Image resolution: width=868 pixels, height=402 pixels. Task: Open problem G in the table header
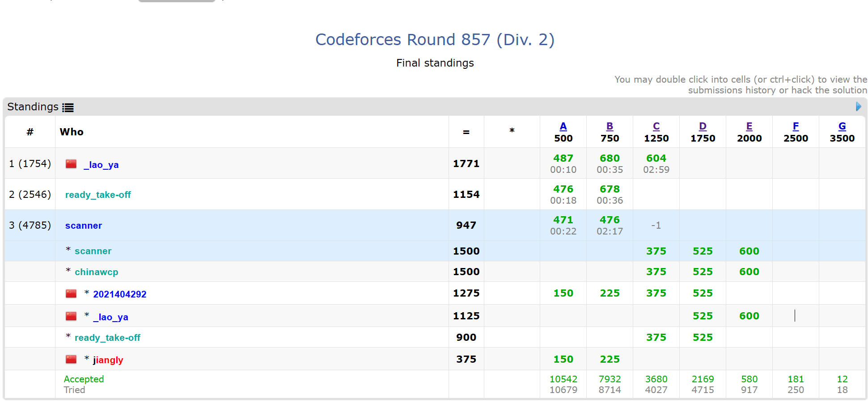842,126
